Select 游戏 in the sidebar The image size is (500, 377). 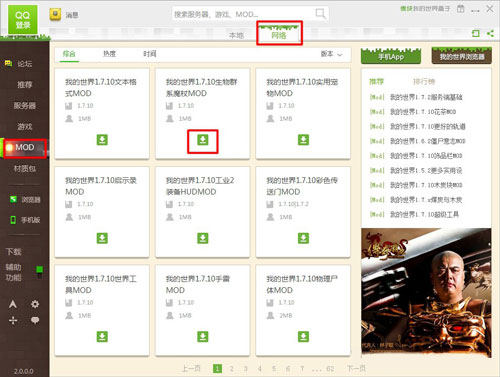25,127
